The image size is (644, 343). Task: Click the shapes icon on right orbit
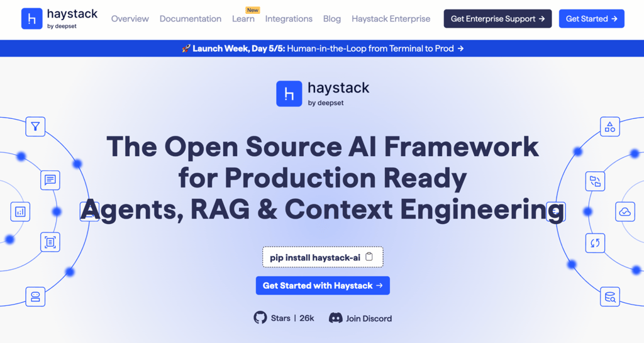[x=610, y=127]
